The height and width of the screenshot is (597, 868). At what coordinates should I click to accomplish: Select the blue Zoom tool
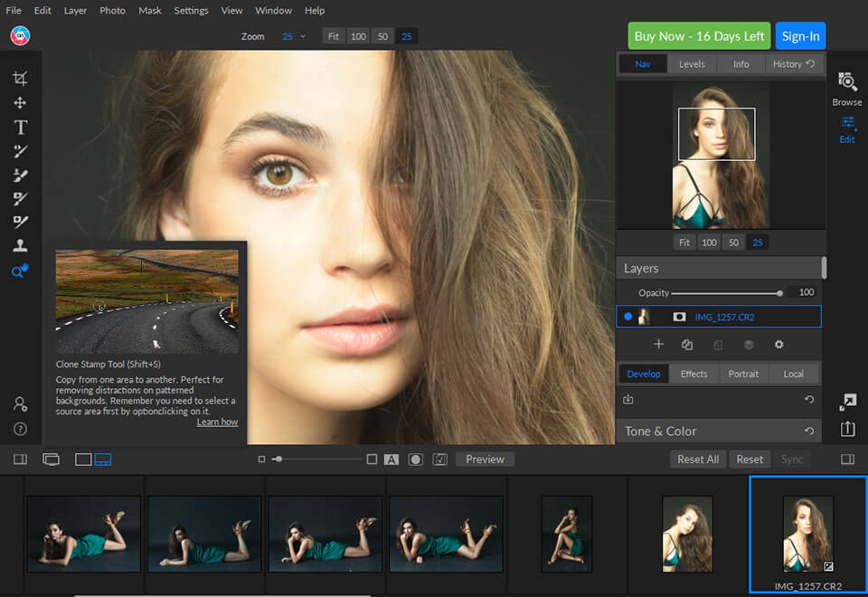19,271
